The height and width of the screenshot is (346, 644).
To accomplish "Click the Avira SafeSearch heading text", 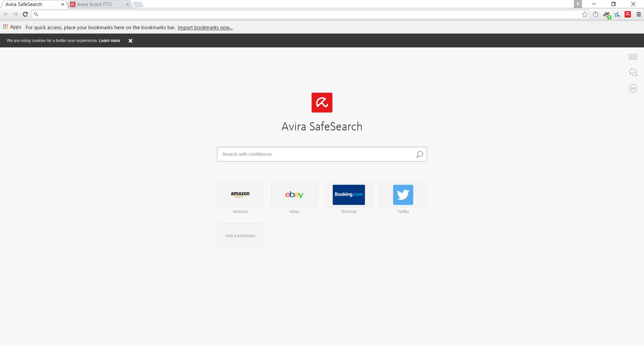I will tap(322, 126).
